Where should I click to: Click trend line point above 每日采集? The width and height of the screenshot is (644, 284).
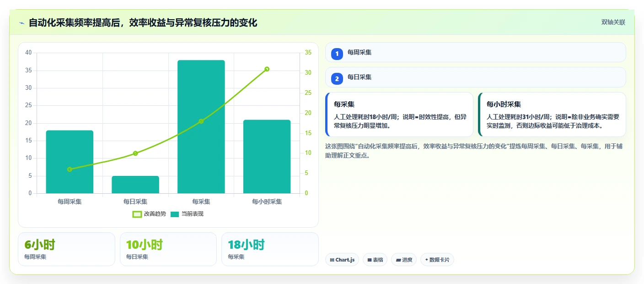tap(135, 153)
